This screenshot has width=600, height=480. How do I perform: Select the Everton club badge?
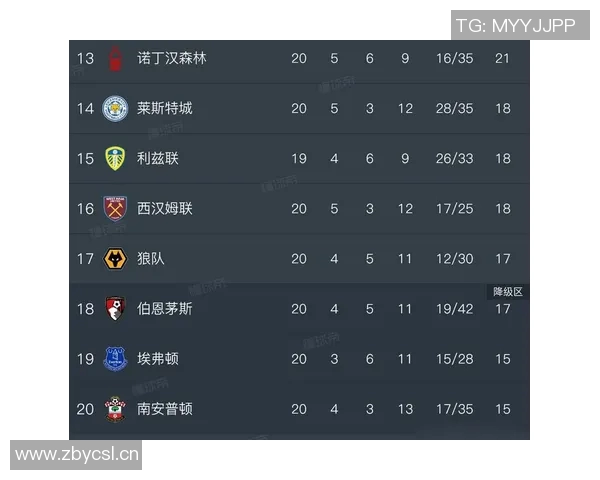(x=116, y=359)
